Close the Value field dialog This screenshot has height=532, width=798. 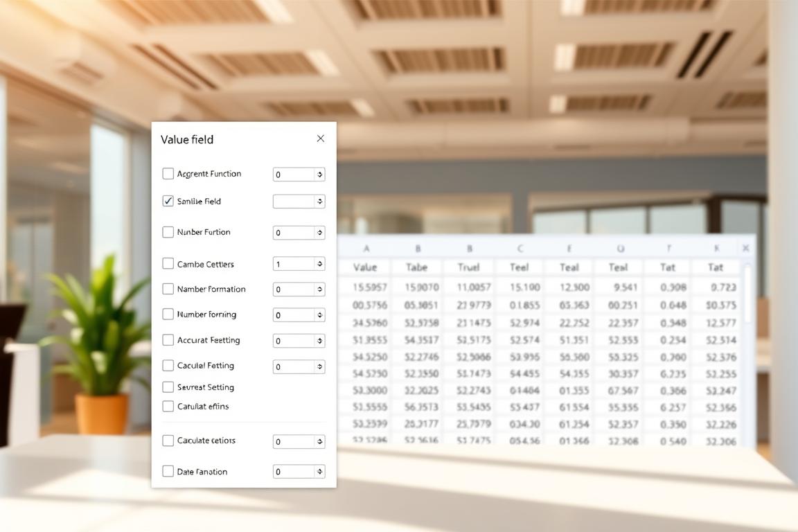click(320, 139)
